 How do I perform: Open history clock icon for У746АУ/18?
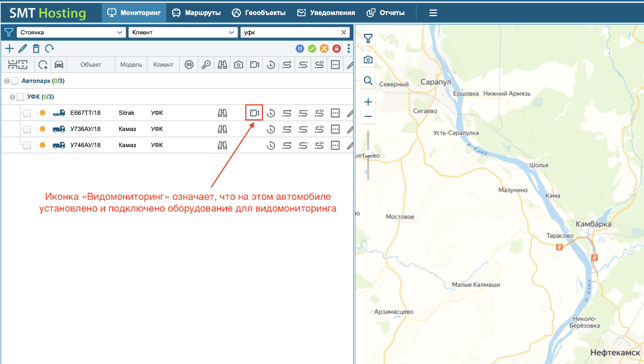click(x=271, y=145)
